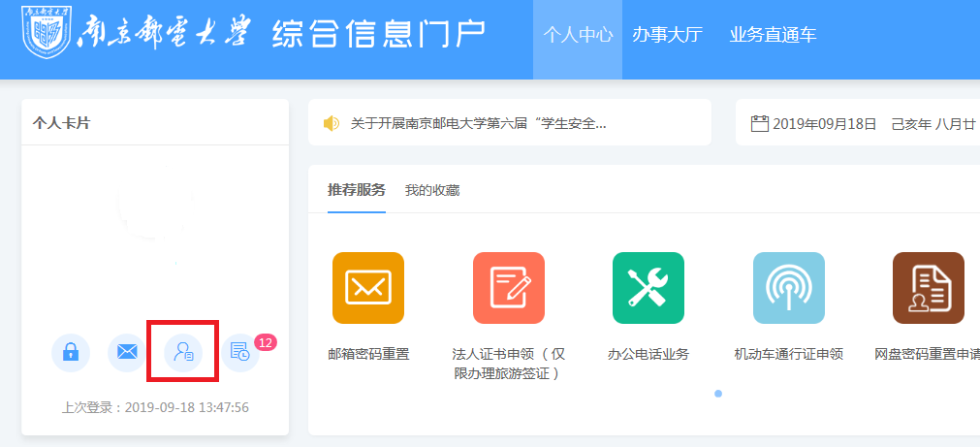Go to the 业务直通车 tab

pos(773,35)
